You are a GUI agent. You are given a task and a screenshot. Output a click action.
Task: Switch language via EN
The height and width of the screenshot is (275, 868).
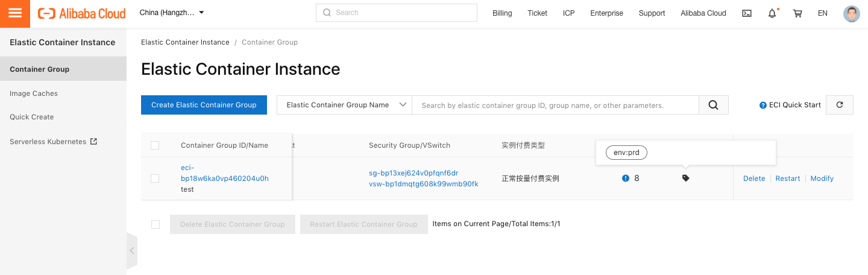pyautogui.click(x=822, y=13)
